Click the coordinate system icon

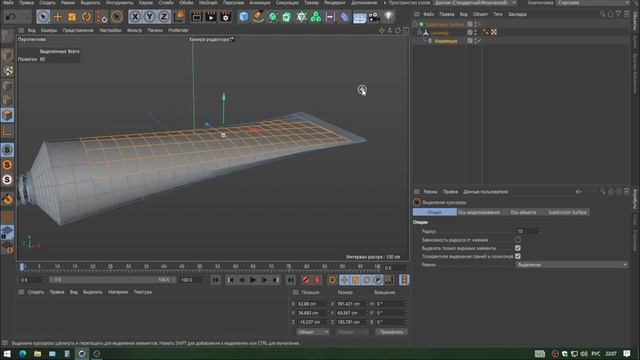pyautogui.click(x=179, y=17)
